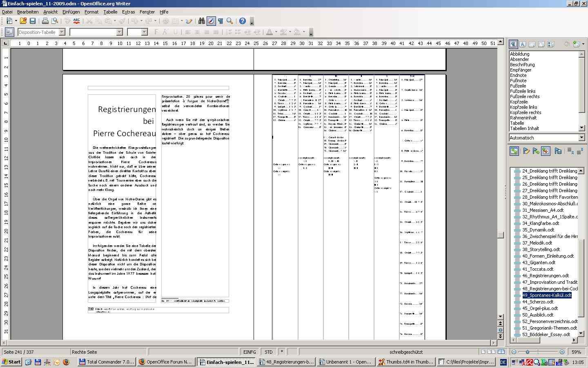Viewport: 588px width, 368px height.
Task: Click the spellcheck ABC icon
Action: tap(76, 21)
